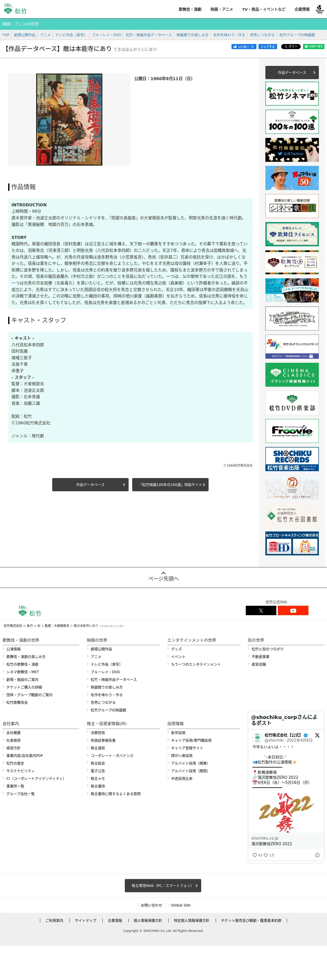Viewport: 327px width, 980px height.
Task: Open footer link 公演情報
Action: coord(13,649)
